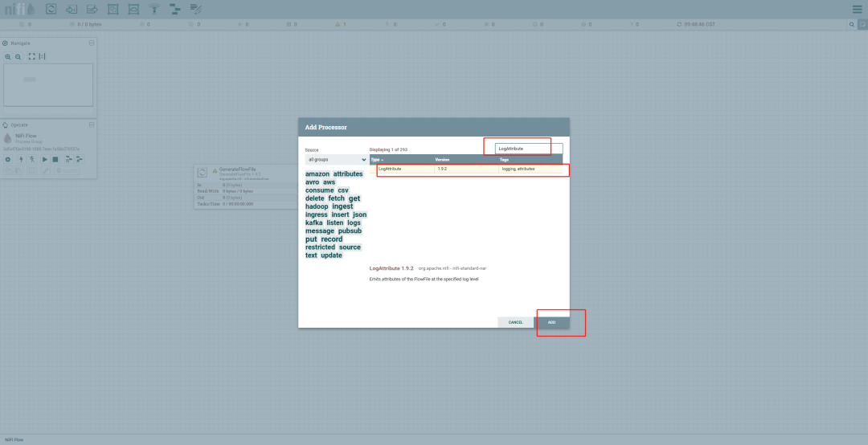868x445 pixels.
Task: Select the Funnel toolbar icon
Action: tap(154, 9)
